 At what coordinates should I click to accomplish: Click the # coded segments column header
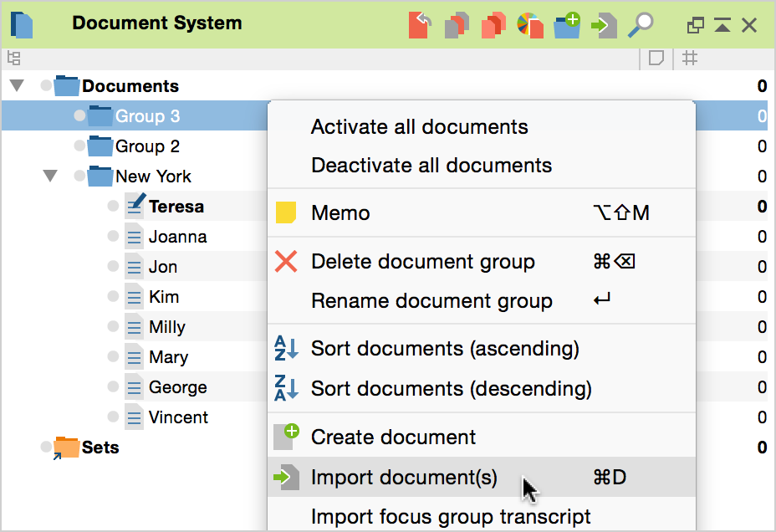click(690, 58)
